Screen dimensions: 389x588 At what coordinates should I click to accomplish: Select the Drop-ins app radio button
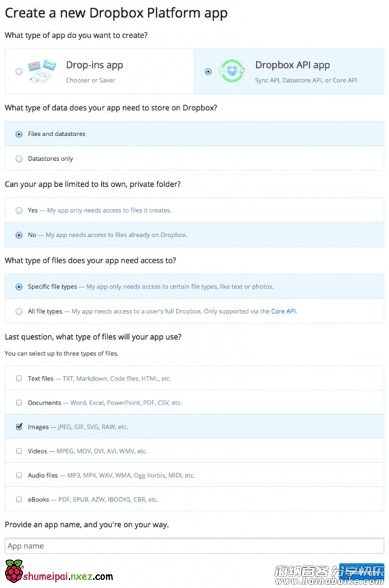point(19,71)
